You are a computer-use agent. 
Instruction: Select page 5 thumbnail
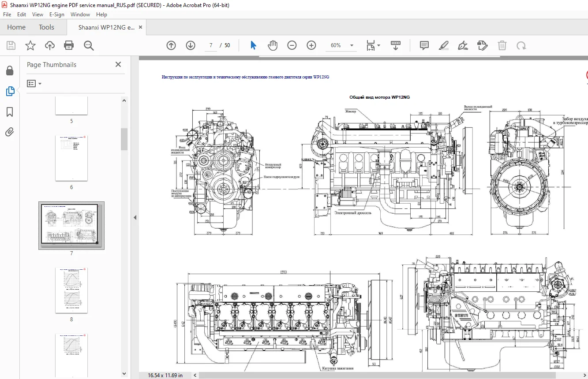pos(71,106)
